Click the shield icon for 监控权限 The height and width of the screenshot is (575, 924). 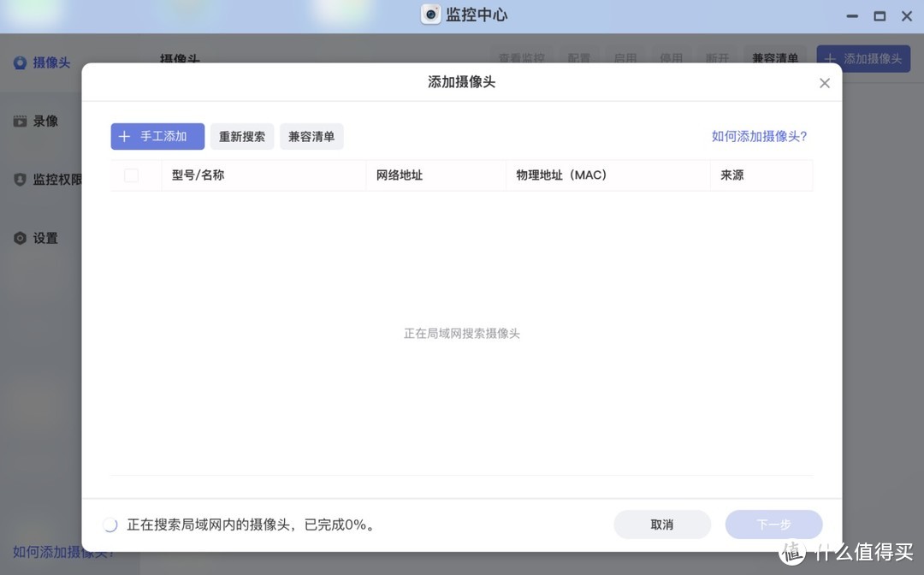[x=20, y=180]
